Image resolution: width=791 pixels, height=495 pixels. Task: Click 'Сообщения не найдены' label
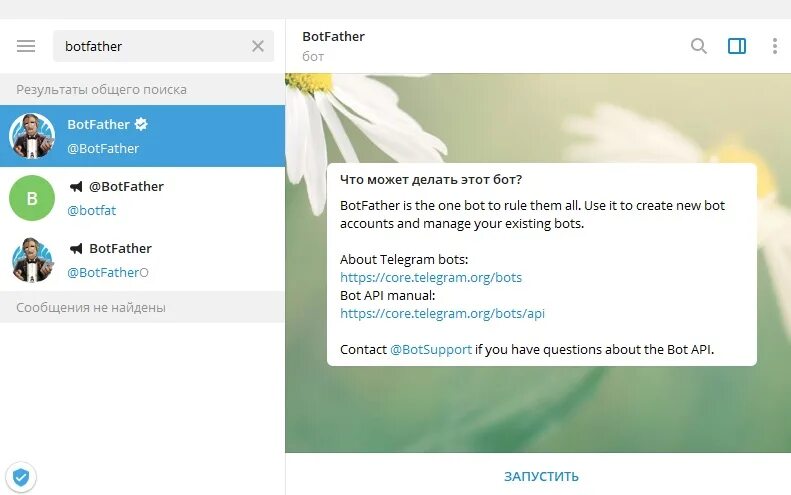pyautogui.click(x=91, y=307)
